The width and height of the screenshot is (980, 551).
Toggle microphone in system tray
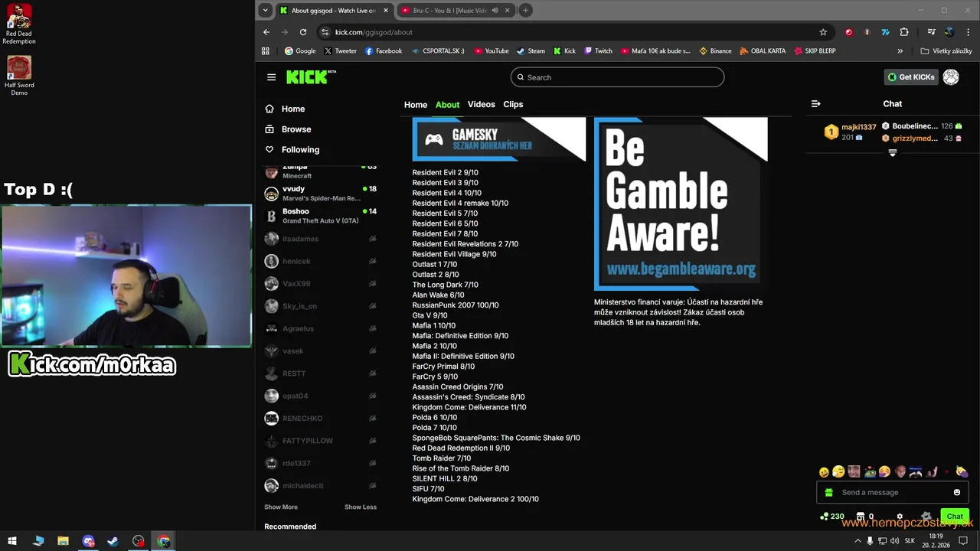click(870, 541)
